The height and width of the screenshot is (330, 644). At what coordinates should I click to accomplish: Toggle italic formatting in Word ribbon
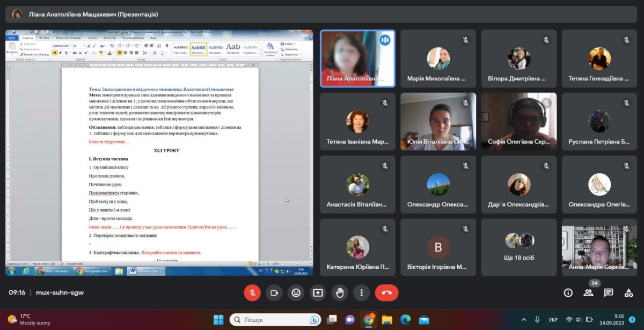click(61, 53)
